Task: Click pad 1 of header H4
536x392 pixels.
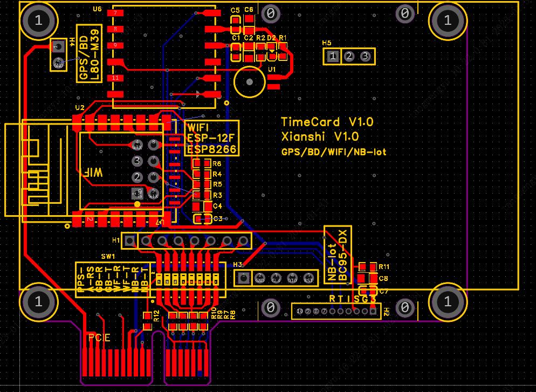Action: point(58,46)
